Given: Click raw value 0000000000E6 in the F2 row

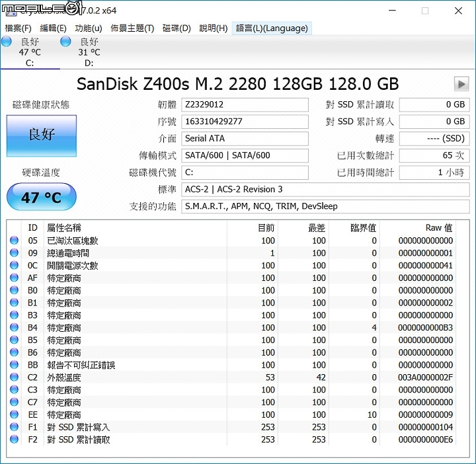Looking at the screenshot, I should point(425,440).
